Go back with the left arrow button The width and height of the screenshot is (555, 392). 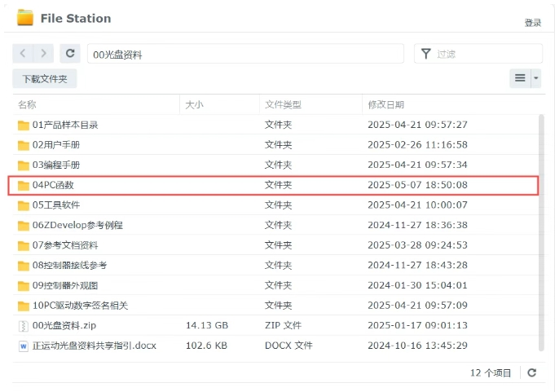(x=23, y=54)
